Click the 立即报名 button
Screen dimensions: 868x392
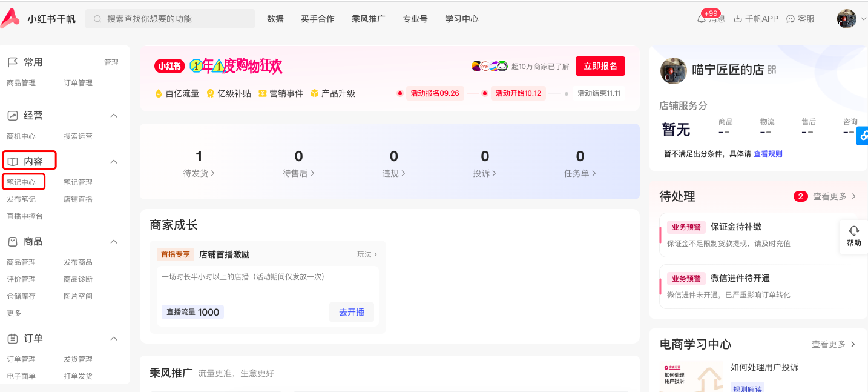click(600, 66)
